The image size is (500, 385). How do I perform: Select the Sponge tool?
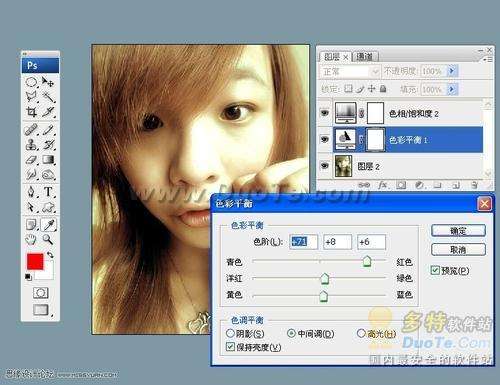click(x=48, y=175)
